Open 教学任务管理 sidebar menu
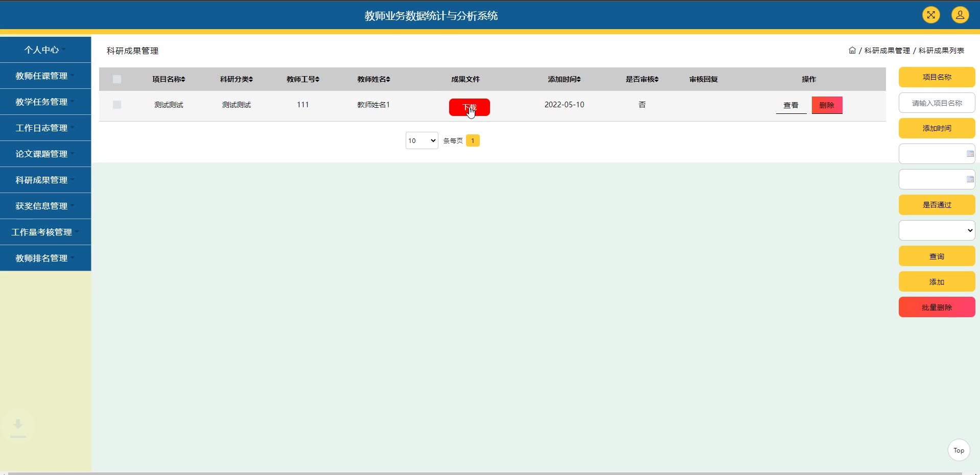Image resolution: width=980 pixels, height=475 pixels. [45, 102]
